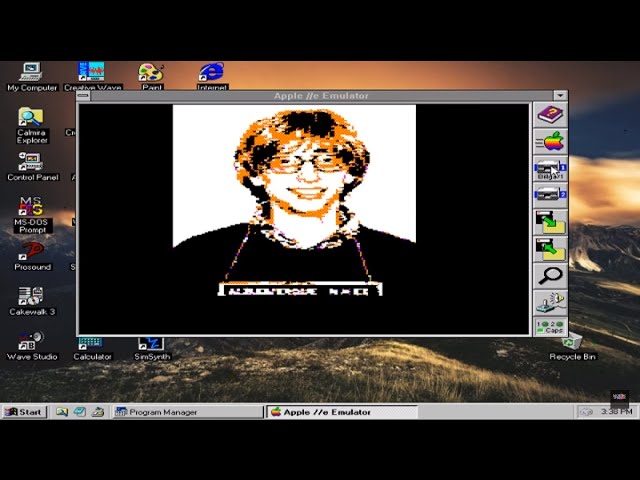Open the Creative Wave desktop shortcut
The height and width of the screenshot is (480, 640).
(x=92, y=76)
